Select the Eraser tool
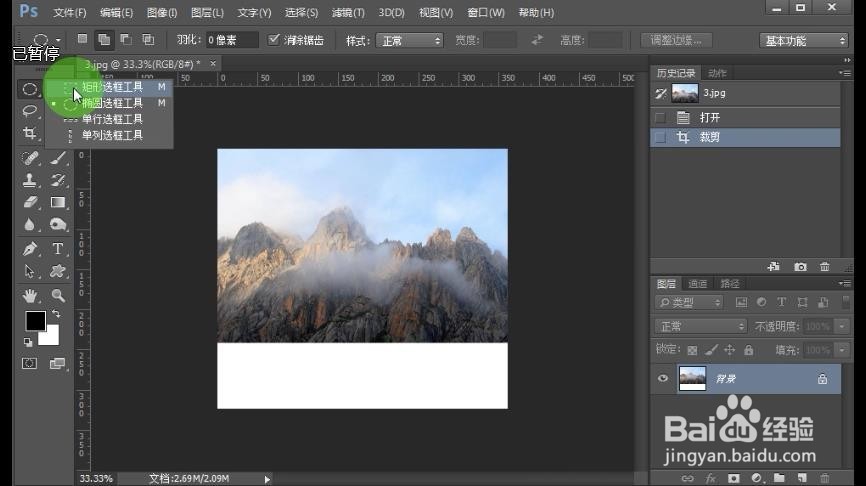 30,202
